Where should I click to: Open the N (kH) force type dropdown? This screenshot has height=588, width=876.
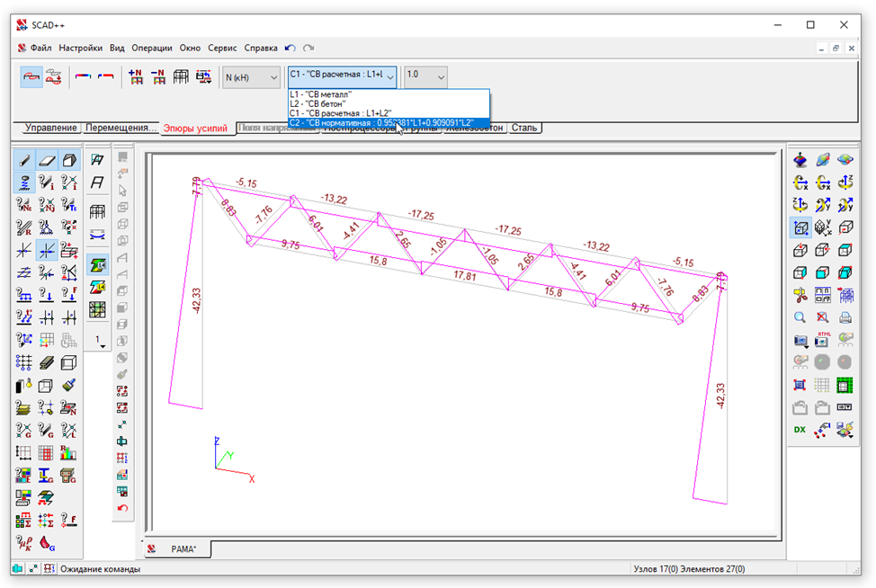252,77
